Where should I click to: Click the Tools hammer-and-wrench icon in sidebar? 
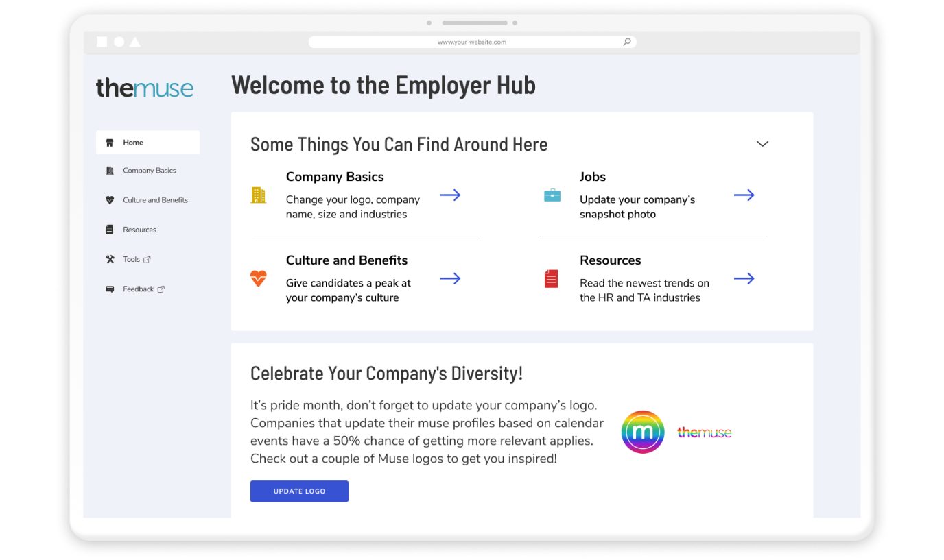coord(110,259)
